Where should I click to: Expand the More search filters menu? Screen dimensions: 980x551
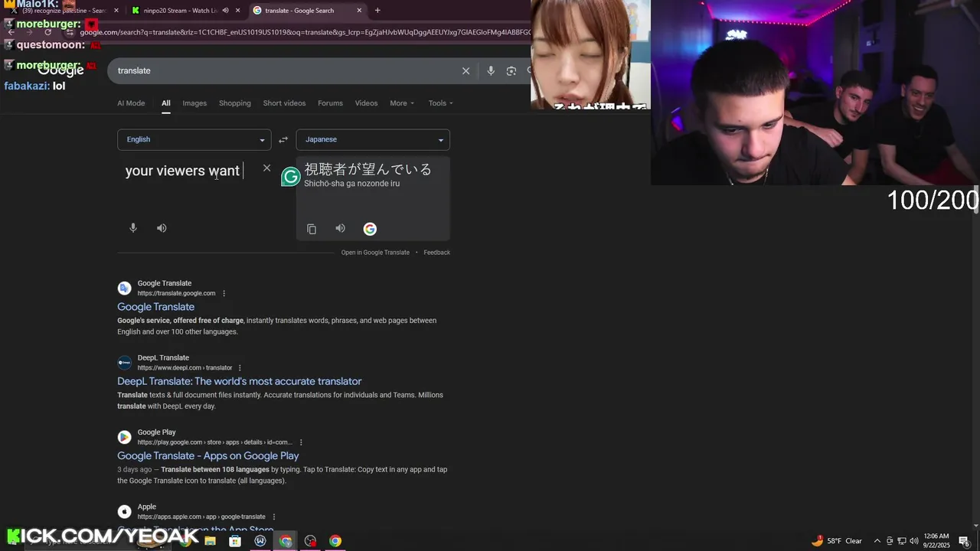pos(402,103)
